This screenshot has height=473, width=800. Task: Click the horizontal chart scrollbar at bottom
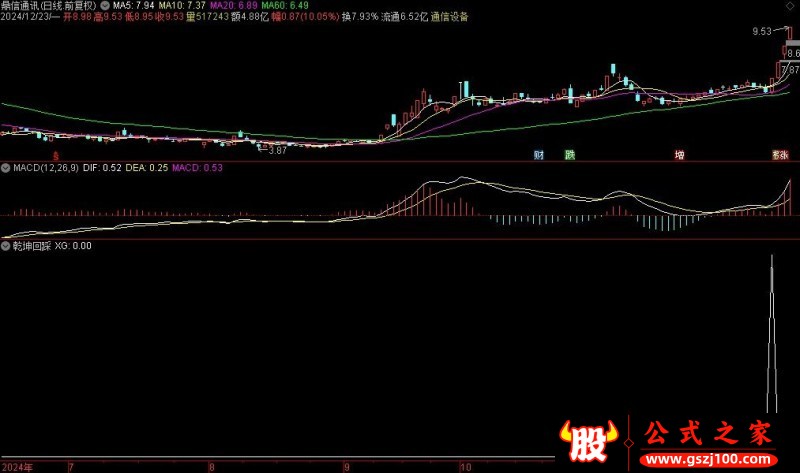278,457
